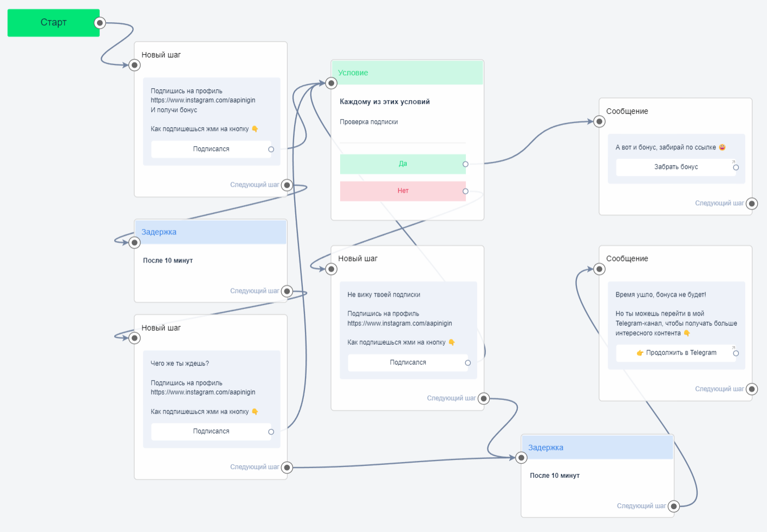Viewport: 767px width, 532px height.
Task: Select the Проверка подписки condition text
Action: pos(369,122)
